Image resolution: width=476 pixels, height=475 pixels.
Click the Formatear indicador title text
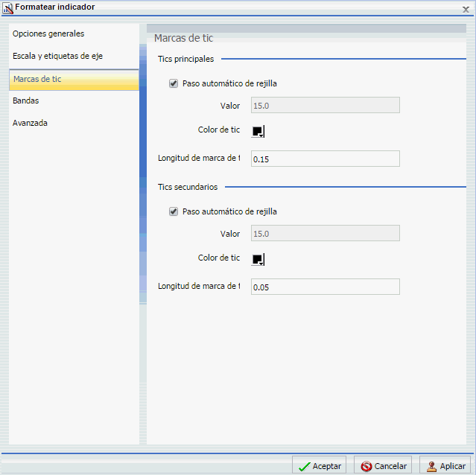point(55,7)
